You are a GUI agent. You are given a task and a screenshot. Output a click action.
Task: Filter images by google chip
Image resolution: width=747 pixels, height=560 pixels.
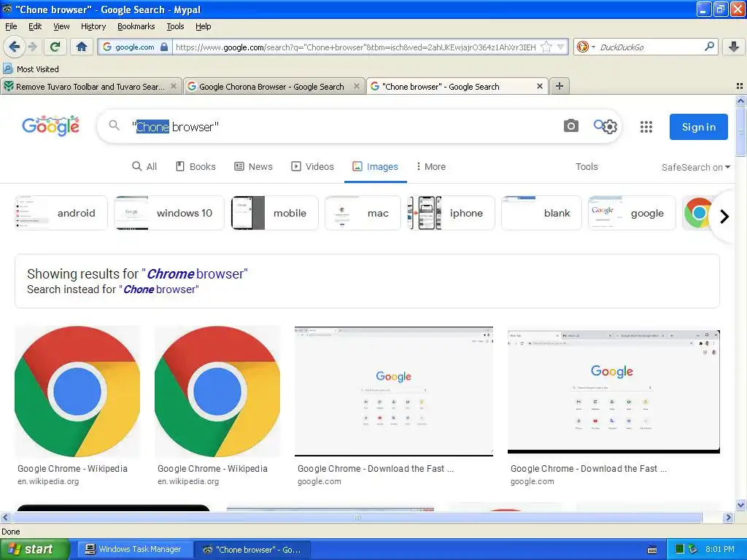pos(632,213)
